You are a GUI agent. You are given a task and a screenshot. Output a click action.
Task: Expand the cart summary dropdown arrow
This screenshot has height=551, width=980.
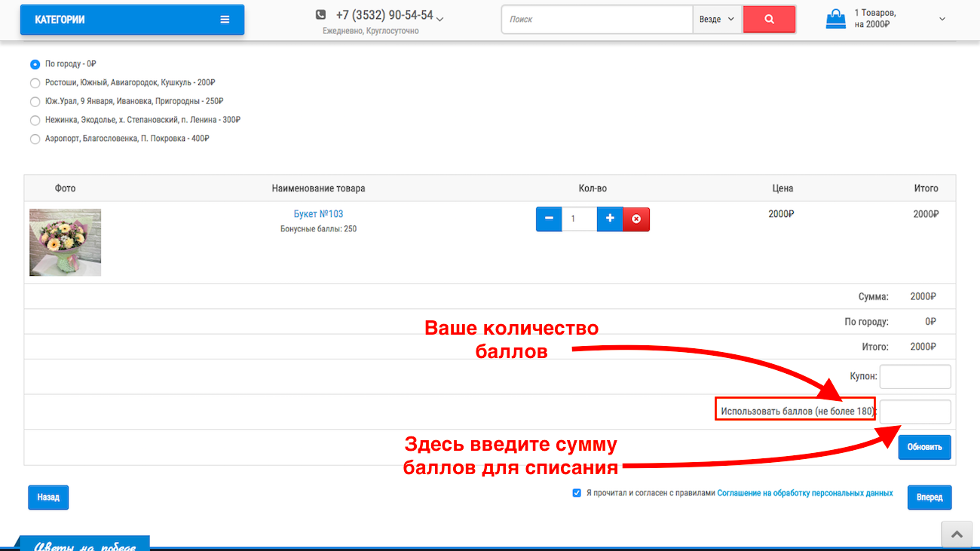point(942,19)
